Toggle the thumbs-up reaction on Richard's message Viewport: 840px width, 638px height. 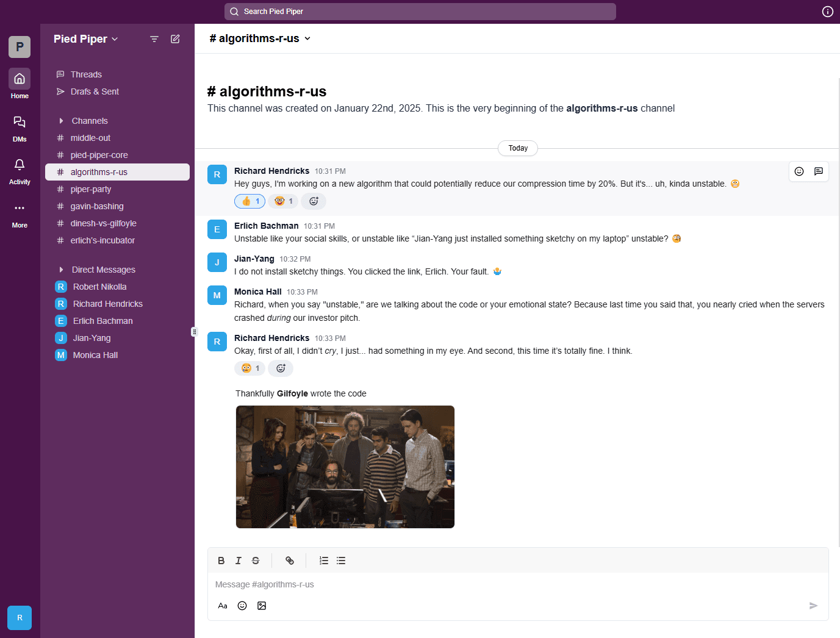[x=249, y=201]
